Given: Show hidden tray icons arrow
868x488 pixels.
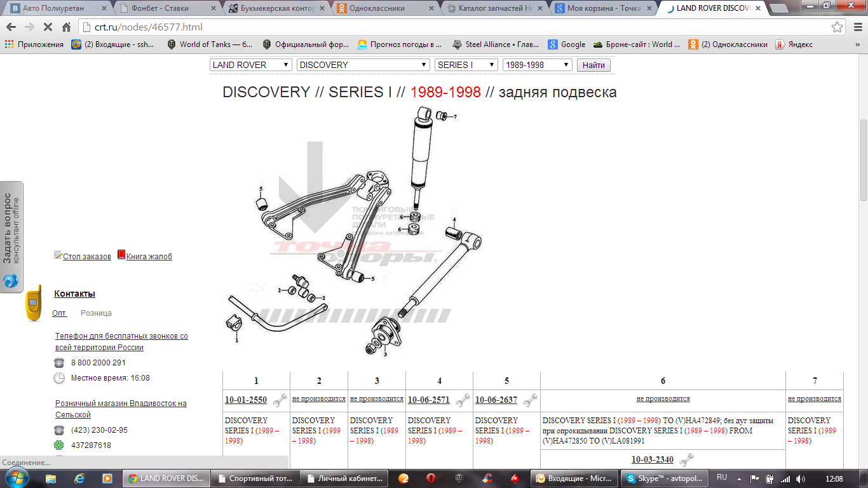Looking at the screenshot, I should pos(739,478).
